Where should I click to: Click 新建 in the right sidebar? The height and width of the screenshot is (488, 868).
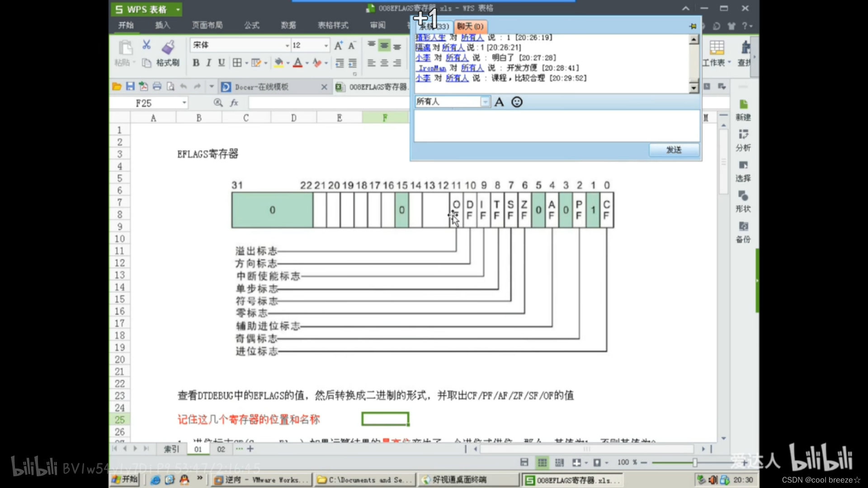click(743, 110)
